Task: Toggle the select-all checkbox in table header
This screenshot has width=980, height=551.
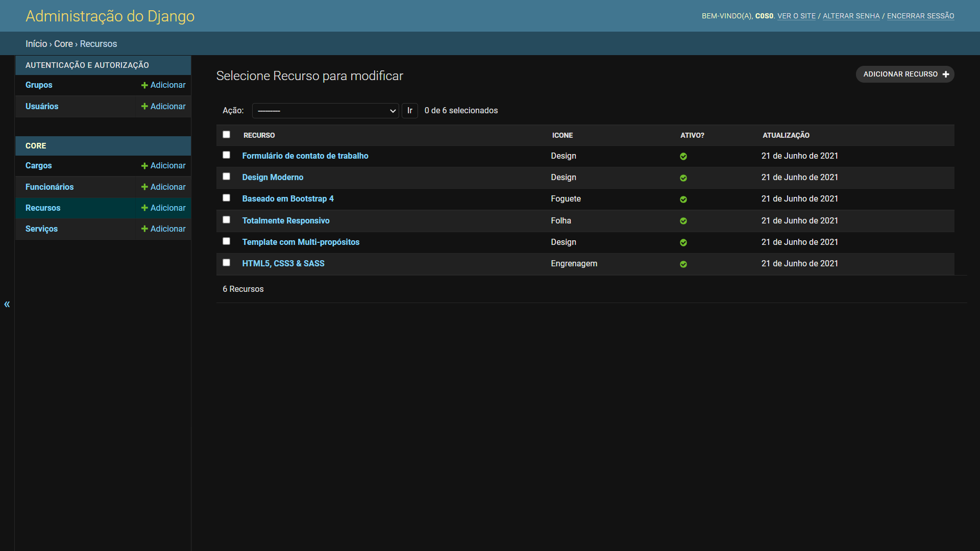Action: coord(226,135)
